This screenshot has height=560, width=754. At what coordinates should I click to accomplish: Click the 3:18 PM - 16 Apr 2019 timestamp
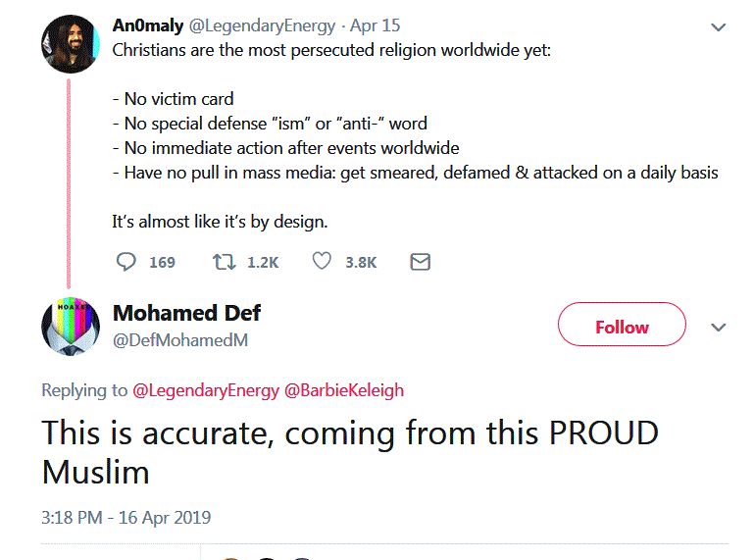point(126,517)
